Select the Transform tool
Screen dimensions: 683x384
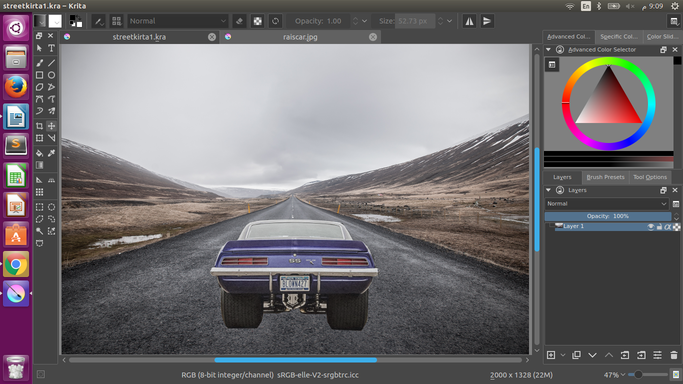39,138
